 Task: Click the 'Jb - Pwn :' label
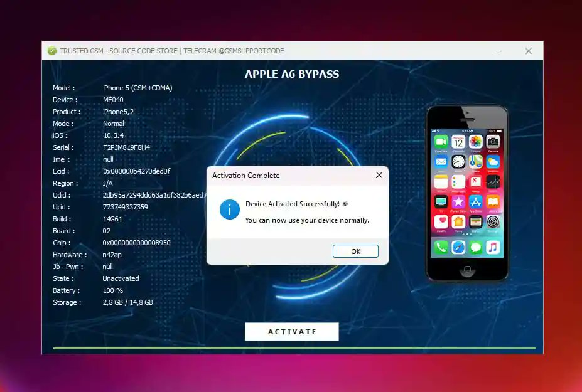click(68, 267)
